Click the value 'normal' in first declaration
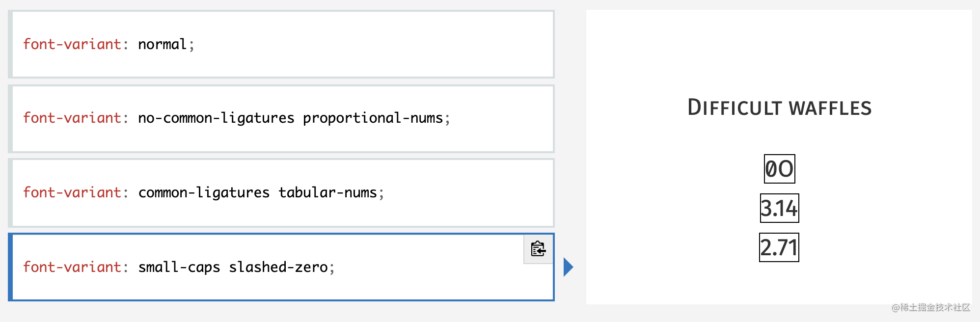980x322 pixels. tap(163, 44)
